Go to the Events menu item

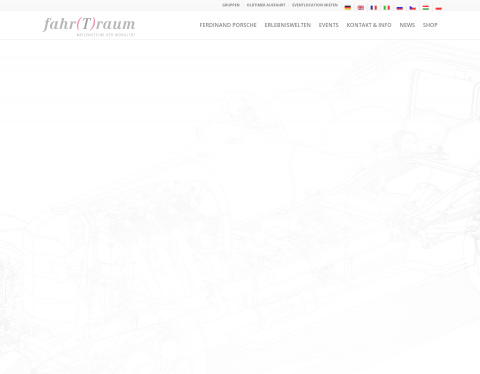329,25
